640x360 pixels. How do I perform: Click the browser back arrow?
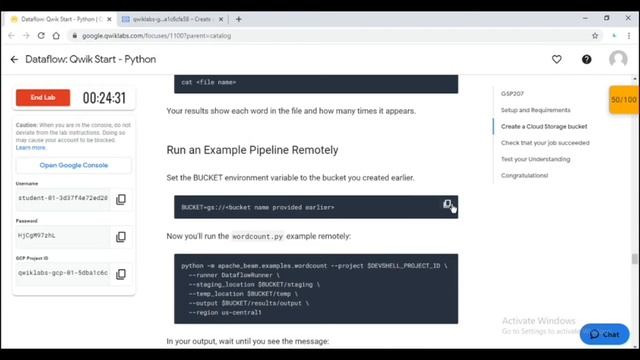pyautogui.click(x=11, y=36)
